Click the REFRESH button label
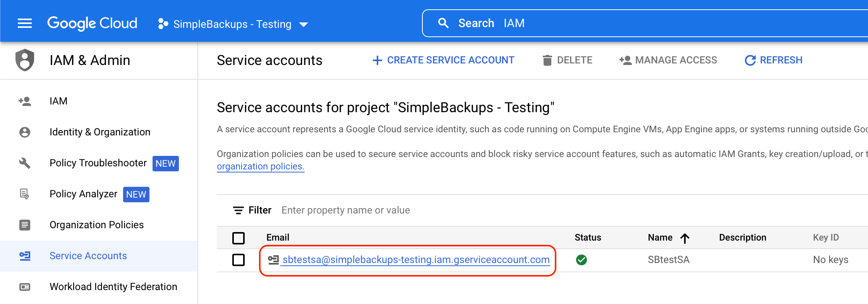 point(781,60)
